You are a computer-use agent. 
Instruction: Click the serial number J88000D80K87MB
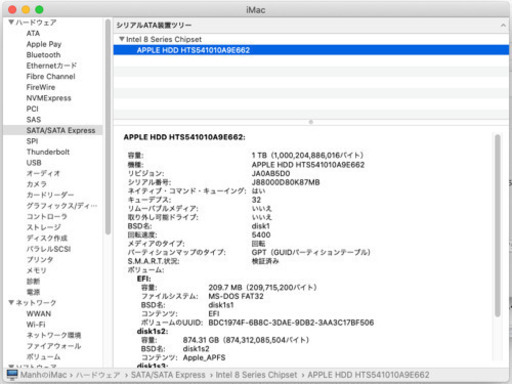[286, 182]
